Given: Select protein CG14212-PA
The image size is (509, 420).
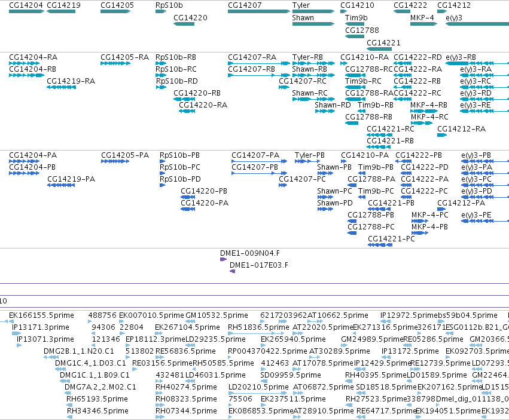Looking at the screenshot, I should (x=461, y=203).
